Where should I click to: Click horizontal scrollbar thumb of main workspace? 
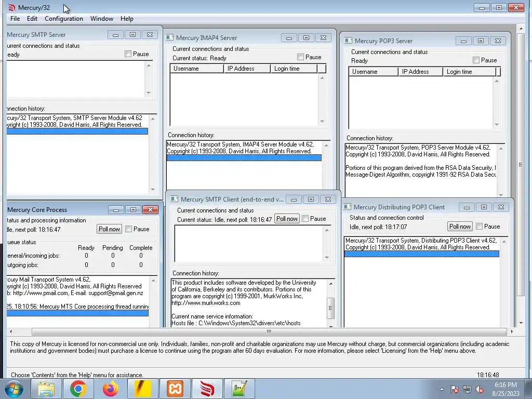point(269,331)
